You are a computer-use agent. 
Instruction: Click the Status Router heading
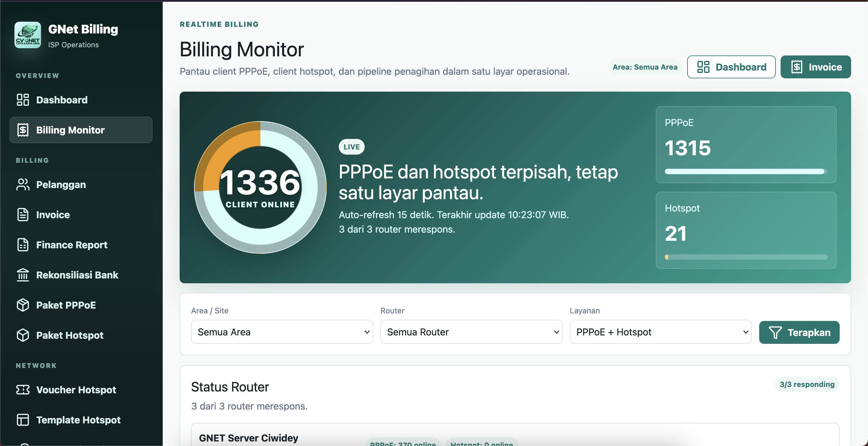click(230, 387)
